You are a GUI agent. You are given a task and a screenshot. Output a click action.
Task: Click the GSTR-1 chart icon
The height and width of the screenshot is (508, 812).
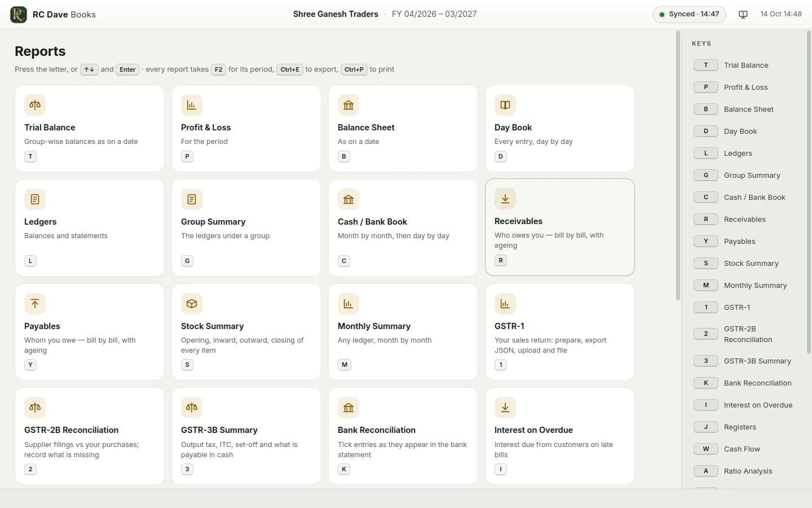pos(505,304)
